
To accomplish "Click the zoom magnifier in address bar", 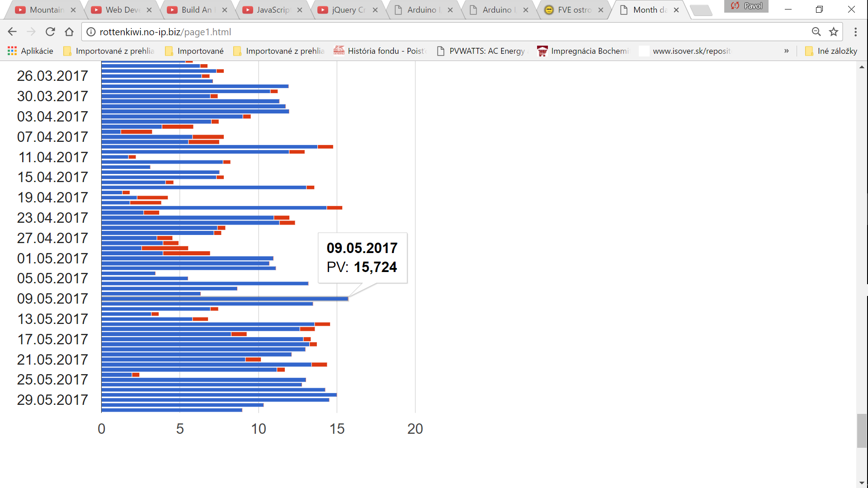I will point(816,32).
